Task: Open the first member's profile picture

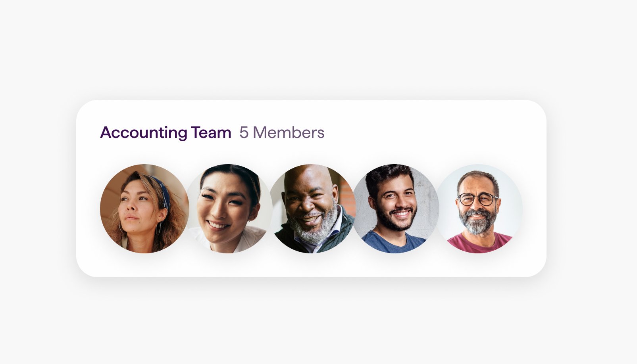Action: click(144, 209)
